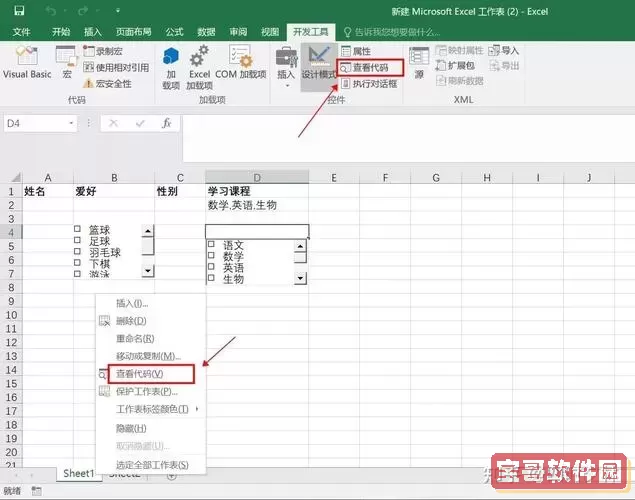Switch to the Page Layout (页面布局) tab
This screenshot has width=635, height=500.
tap(133, 32)
